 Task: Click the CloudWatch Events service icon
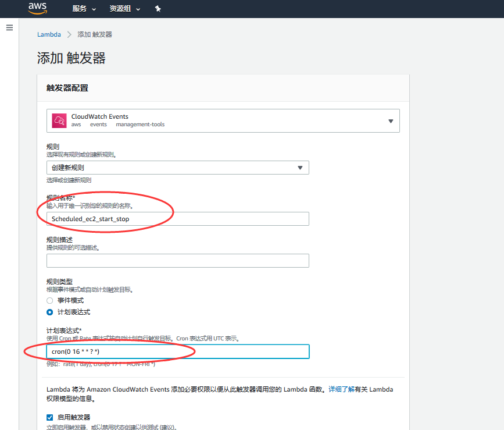click(x=59, y=120)
